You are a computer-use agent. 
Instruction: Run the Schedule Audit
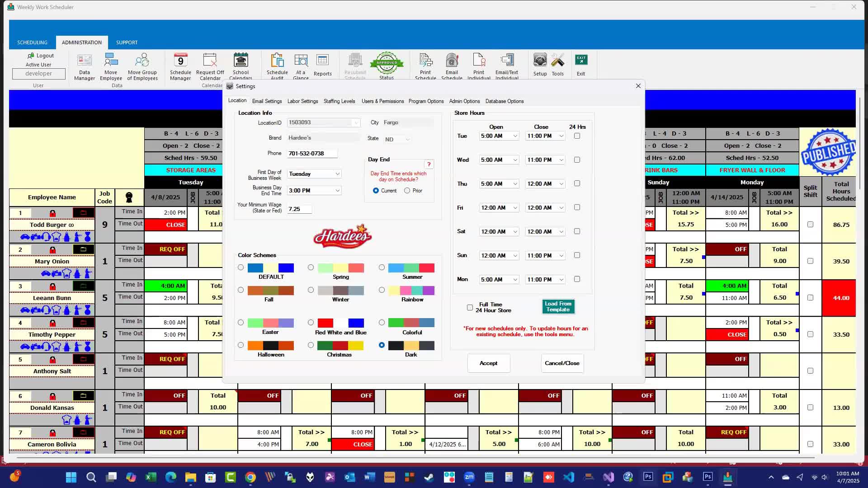point(277,67)
